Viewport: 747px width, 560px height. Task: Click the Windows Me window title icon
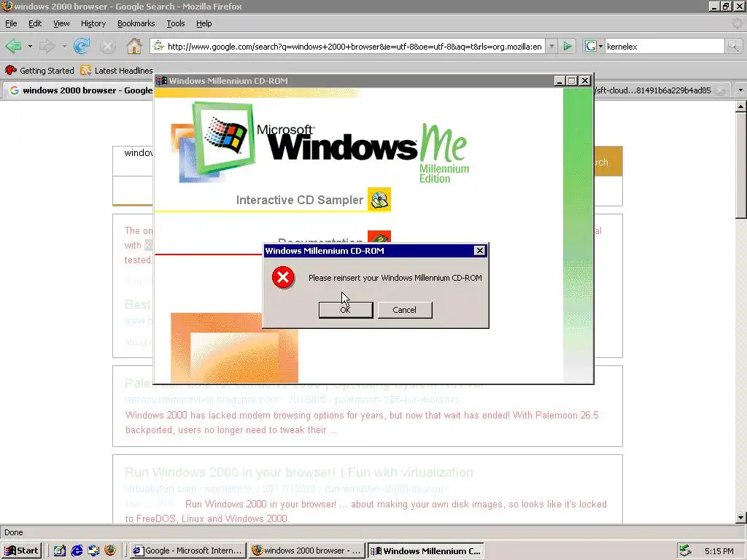tap(161, 81)
